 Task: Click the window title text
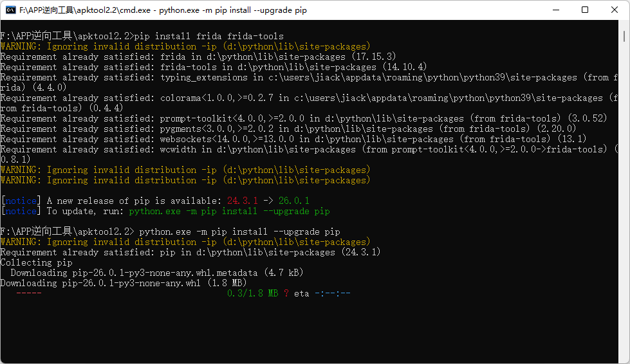(163, 10)
